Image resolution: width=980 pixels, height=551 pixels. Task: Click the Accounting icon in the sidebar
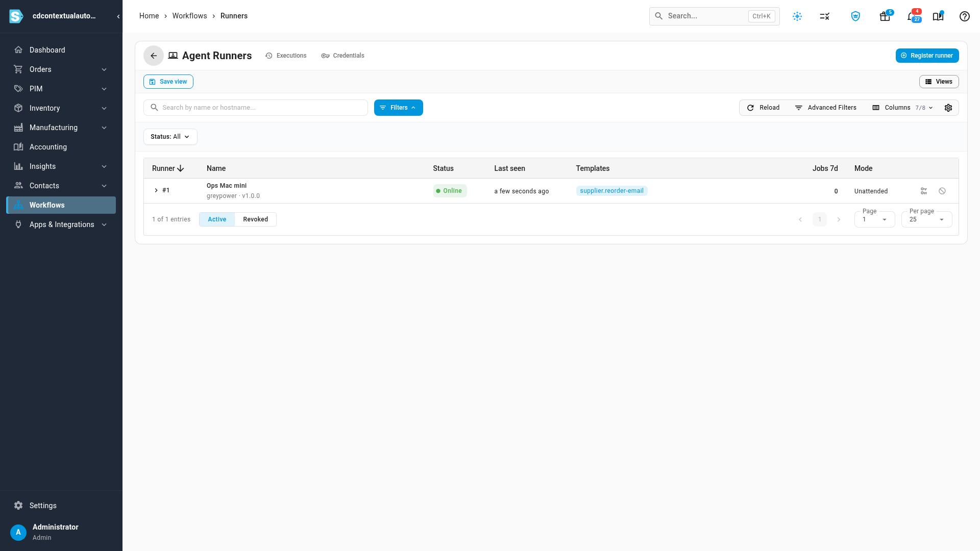coord(18,147)
